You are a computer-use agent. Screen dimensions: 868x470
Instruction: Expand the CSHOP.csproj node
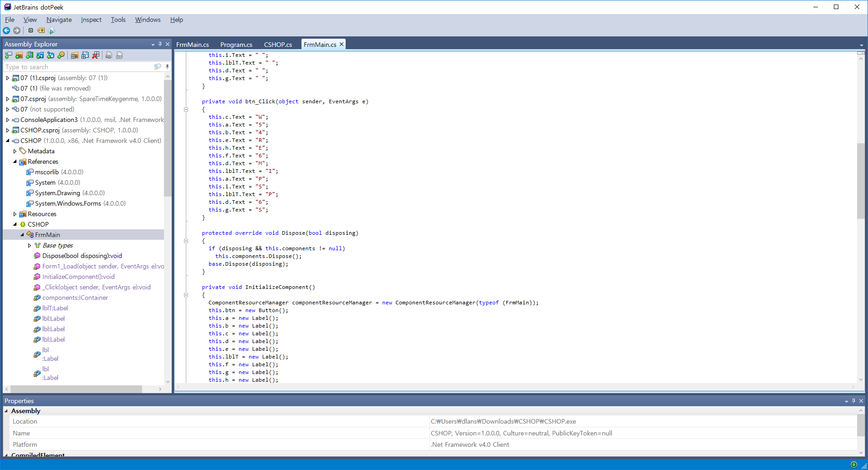[x=7, y=130]
